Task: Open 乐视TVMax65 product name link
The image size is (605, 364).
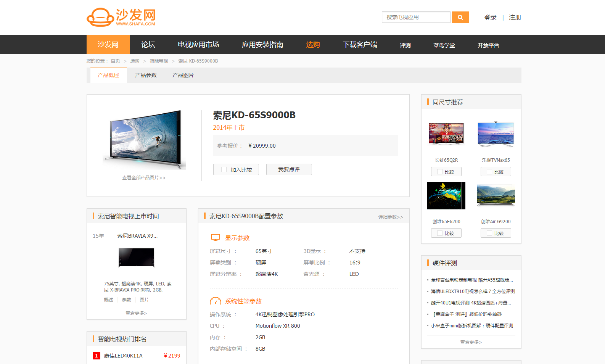Action: (496, 160)
